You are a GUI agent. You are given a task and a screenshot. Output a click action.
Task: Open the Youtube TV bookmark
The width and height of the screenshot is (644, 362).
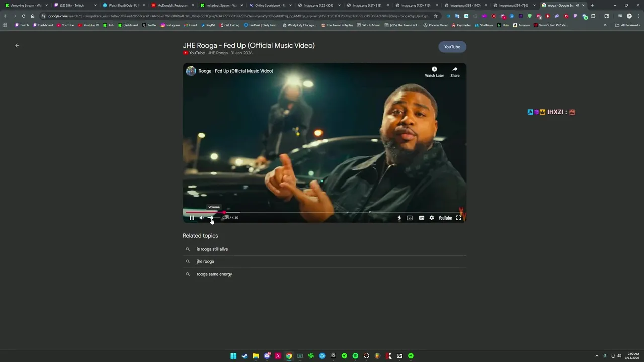tap(89, 25)
